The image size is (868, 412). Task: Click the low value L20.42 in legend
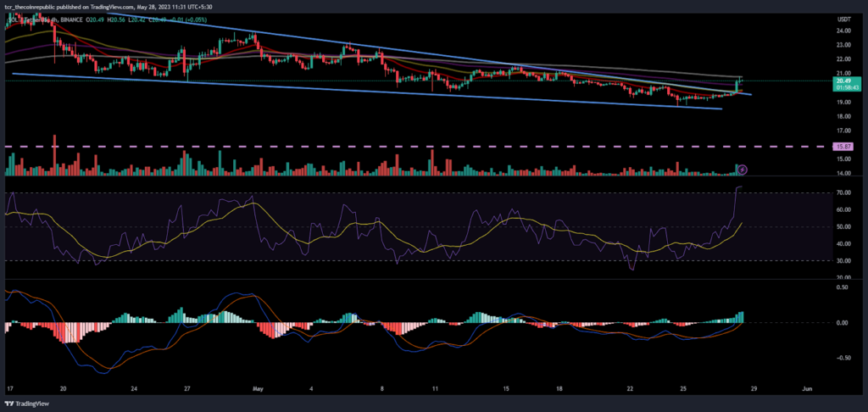[x=136, y=19]
